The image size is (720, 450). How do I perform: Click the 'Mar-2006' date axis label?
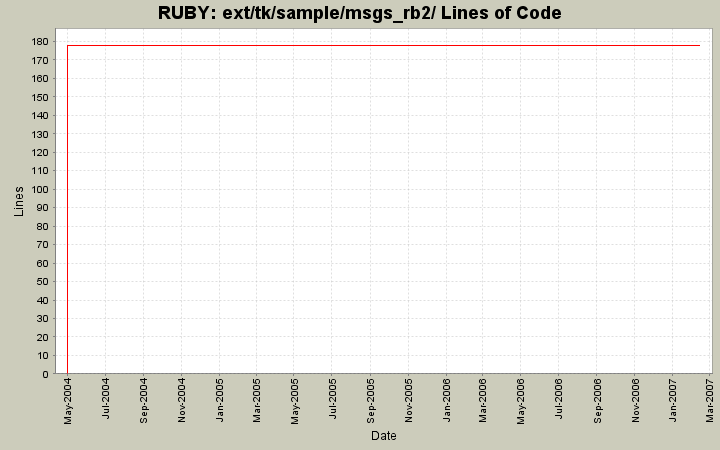(483, 400)
